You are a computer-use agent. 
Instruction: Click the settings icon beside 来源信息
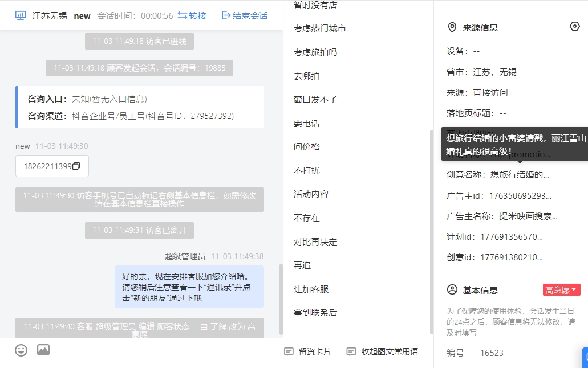coord(574,27)
